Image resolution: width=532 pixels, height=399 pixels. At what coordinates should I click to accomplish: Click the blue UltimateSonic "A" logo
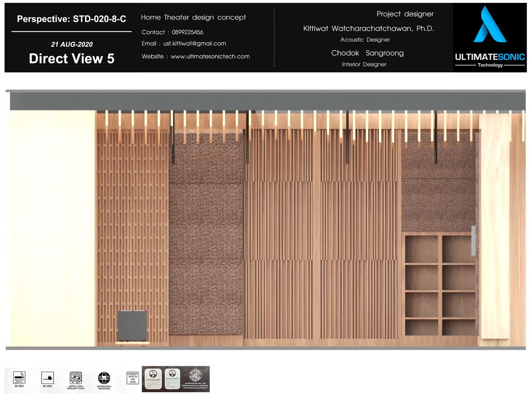click(x=490, y=25)
